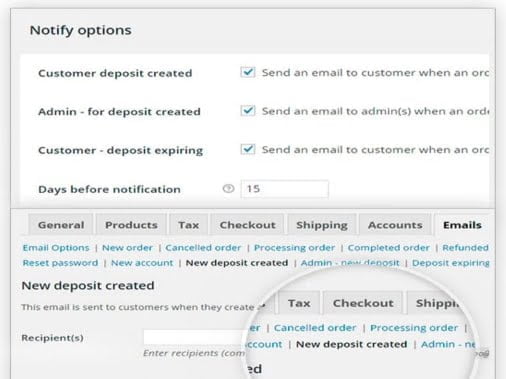Click 'Send an email to admin(s)' description
The image size is (506, 379).
pos(375,111)
